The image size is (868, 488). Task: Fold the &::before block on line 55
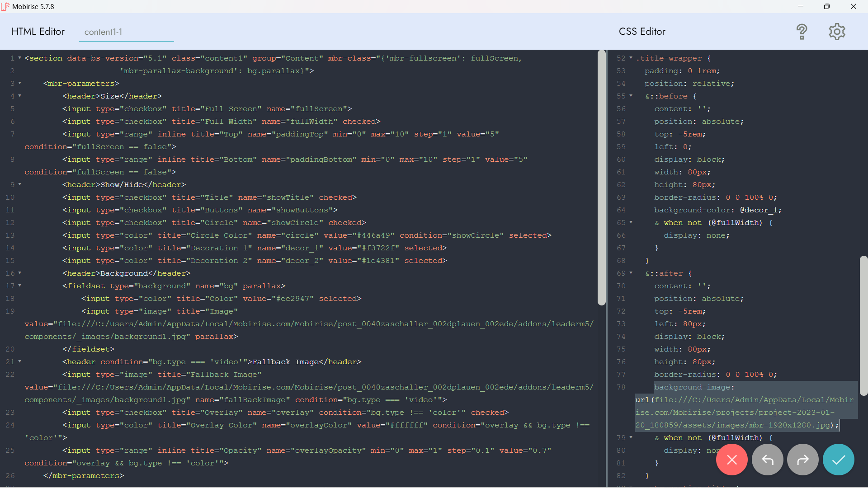click(x=631, y=96)
